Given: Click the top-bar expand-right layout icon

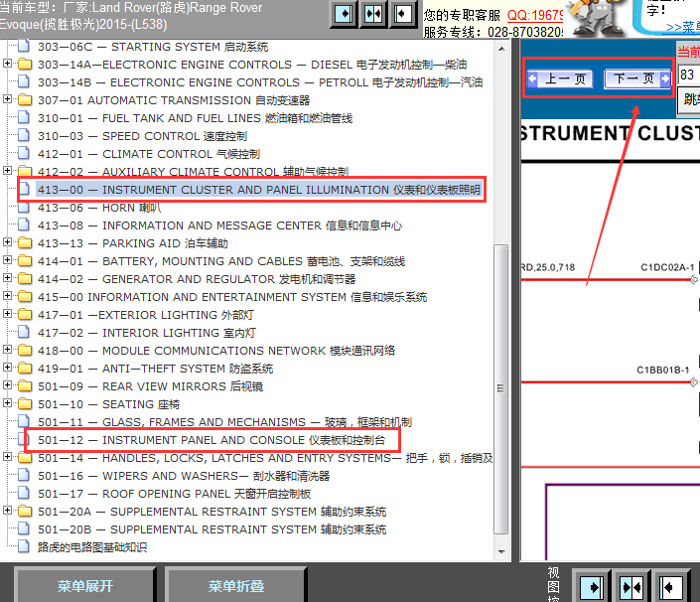Looking at the screenshot, I should tap(344, 14).
